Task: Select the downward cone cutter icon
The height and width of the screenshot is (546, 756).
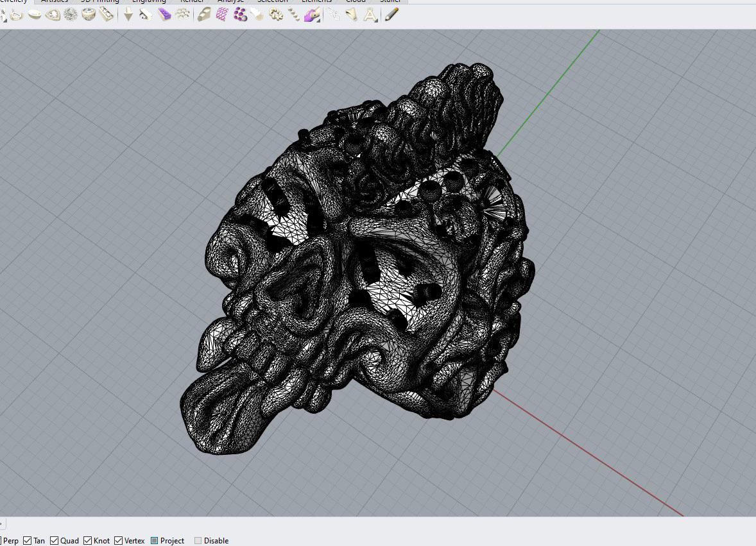Action: coord(128,15)
